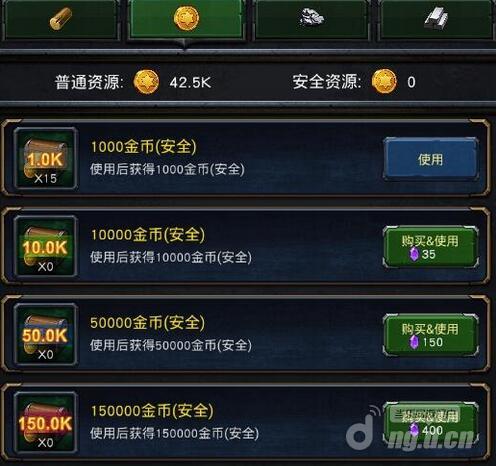Select the gold coin resource tab
Viewport: 496px width, 466px height.
pos(186,19)
